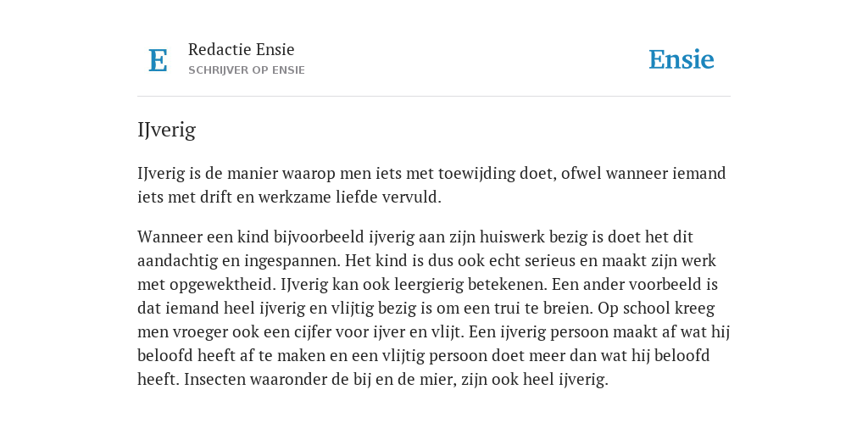Click the word 'toewijding' in first paragraph
Screen dimensions: 868x434
click(x=476, y=174)
